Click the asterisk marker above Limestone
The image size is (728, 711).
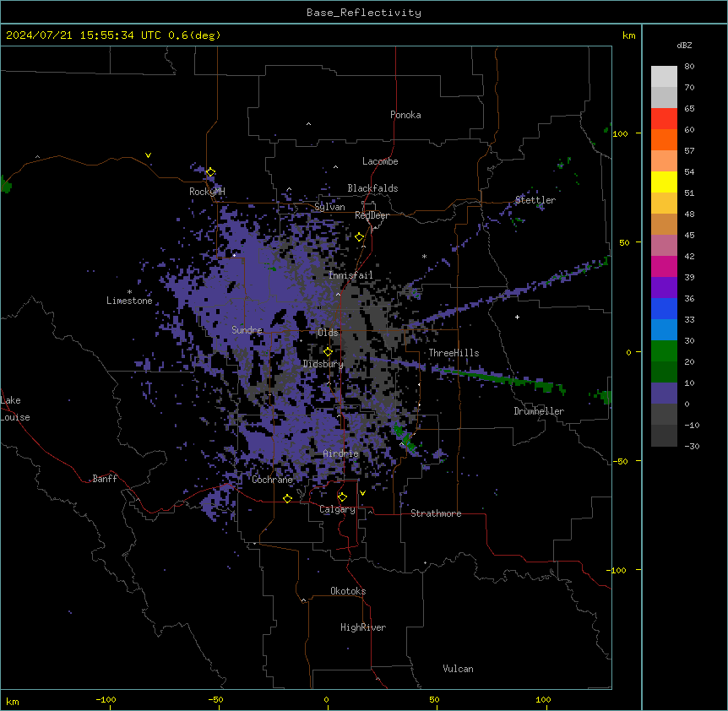[x=129, y=291]
